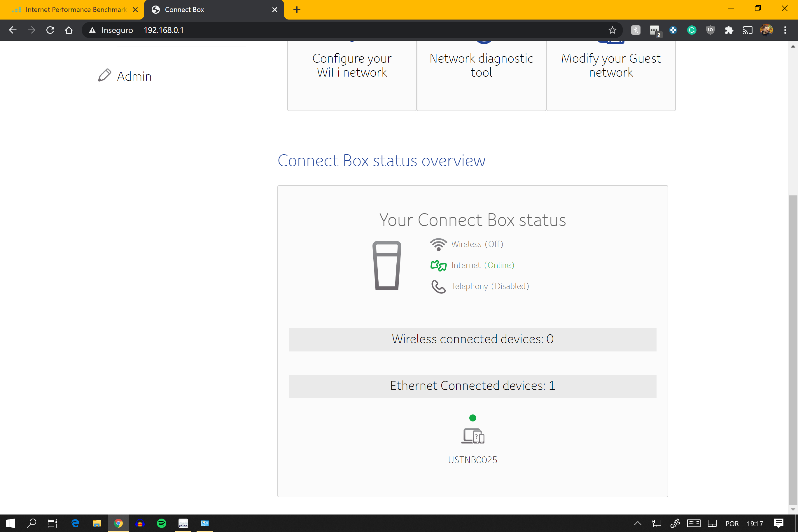
Task: Click the Connect Box modem image
Action: [x=387, y=265]
